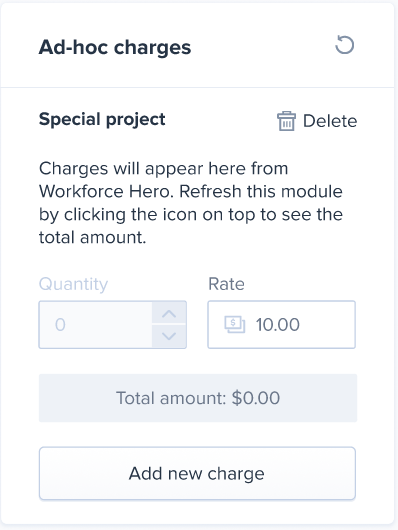Focus the Quantity input field

click(x=96, y=324)
